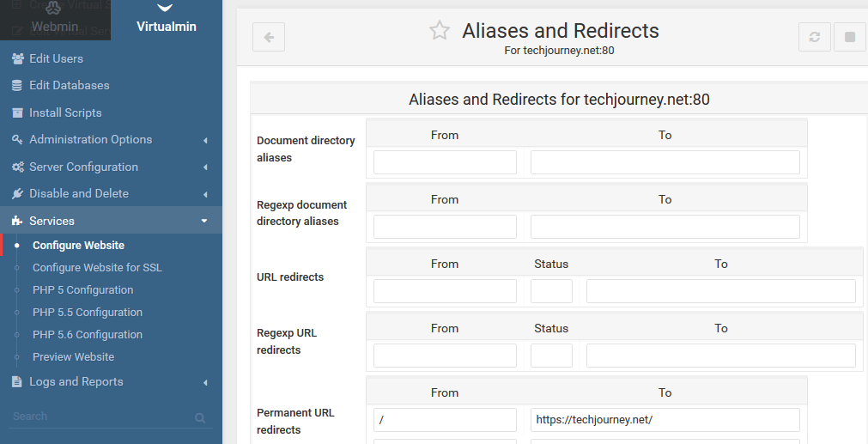
Task: Open Configure Website for SSL
Action: (97, 268)
